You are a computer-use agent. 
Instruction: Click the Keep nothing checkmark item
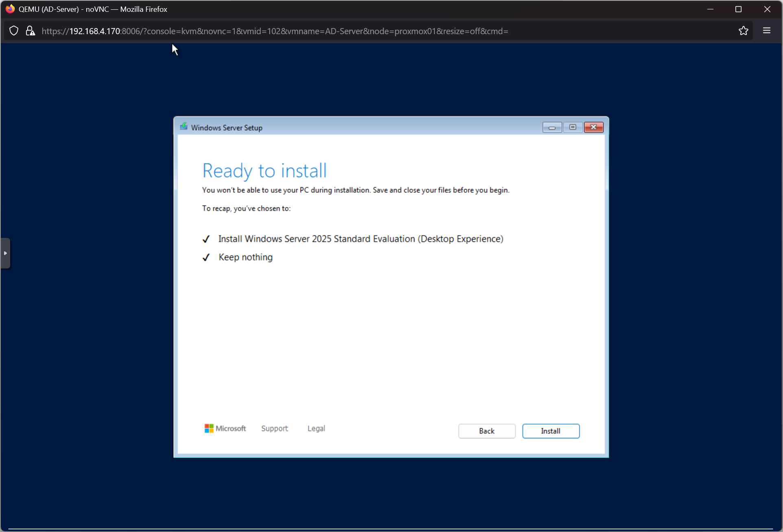coord(206,257)
